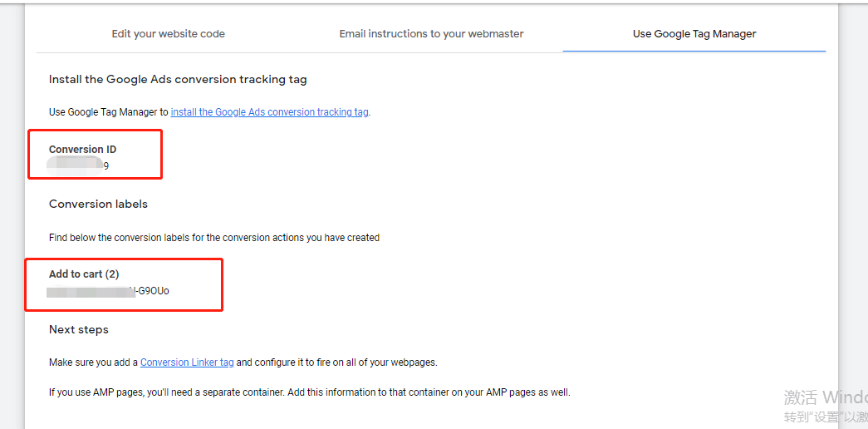Click the 激活 Windows activation watermark
Image resolution: width=868 pixels, height=429 pixels.
point(826,397)
